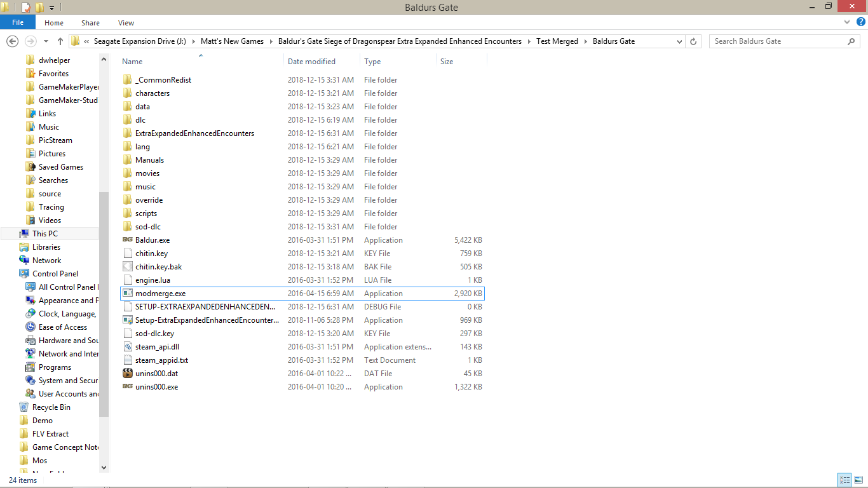
Task: Select FLV Extract in navigation pane
Action: point(50,434)
